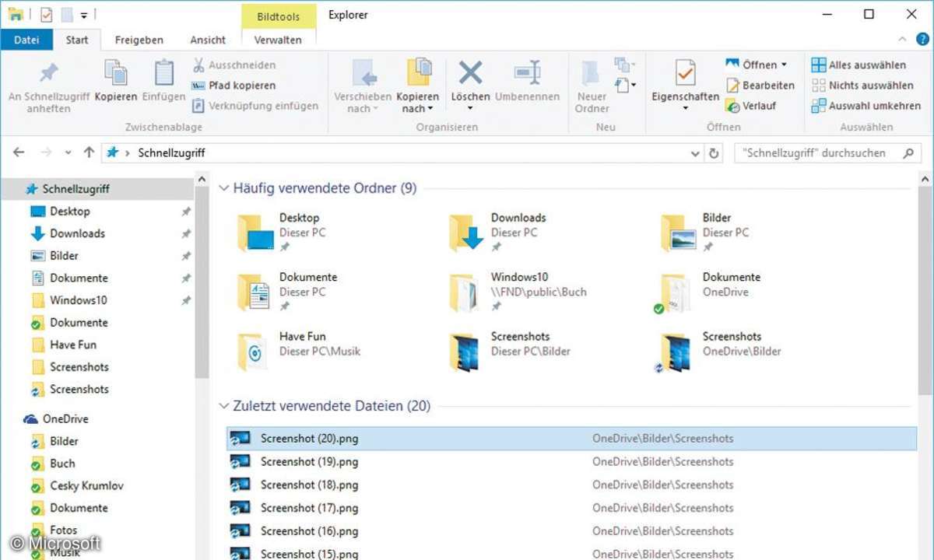Click the Löschen red X icon
934x560 pixels.
coord(470,73)
